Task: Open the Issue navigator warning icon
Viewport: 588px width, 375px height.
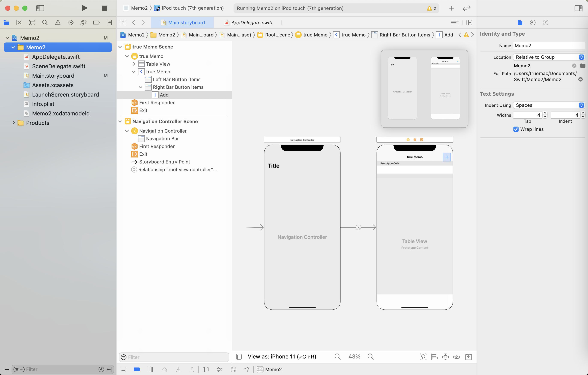Action: click(x=58, y=23)
